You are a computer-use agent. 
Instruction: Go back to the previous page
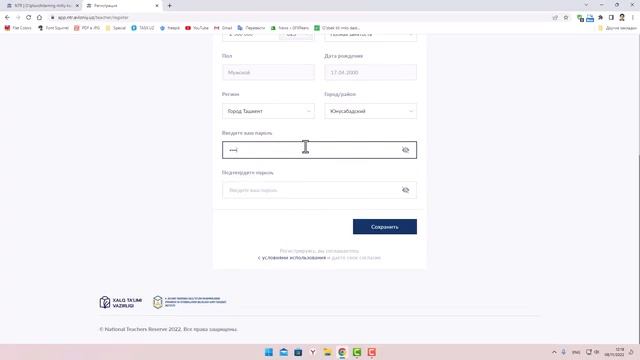pyautogui.click(x=7, y=18)
